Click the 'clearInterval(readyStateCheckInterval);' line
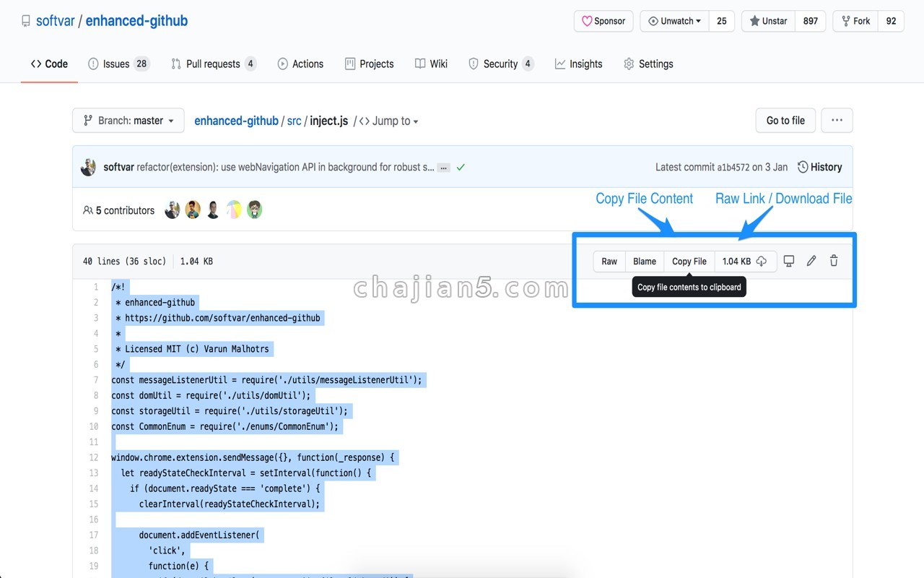924x578 pixels. pyautogui.click(x=230, y=504)
